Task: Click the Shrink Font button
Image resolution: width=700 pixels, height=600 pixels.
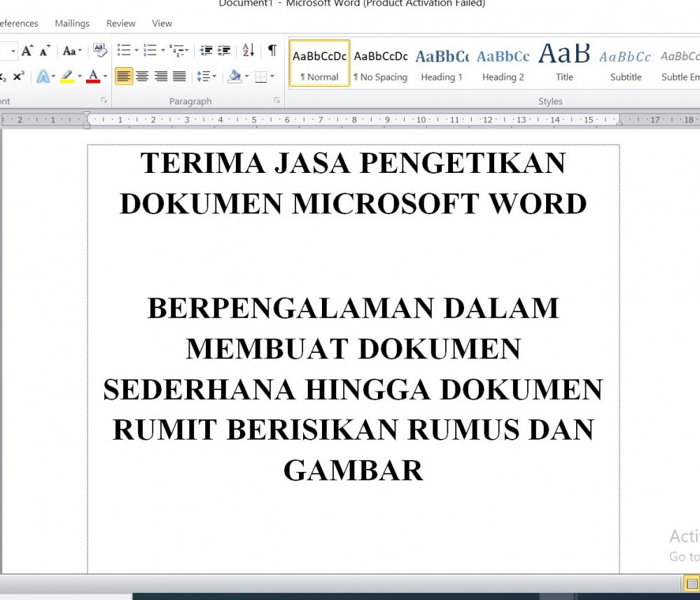Action: click(x=45, y=50)
